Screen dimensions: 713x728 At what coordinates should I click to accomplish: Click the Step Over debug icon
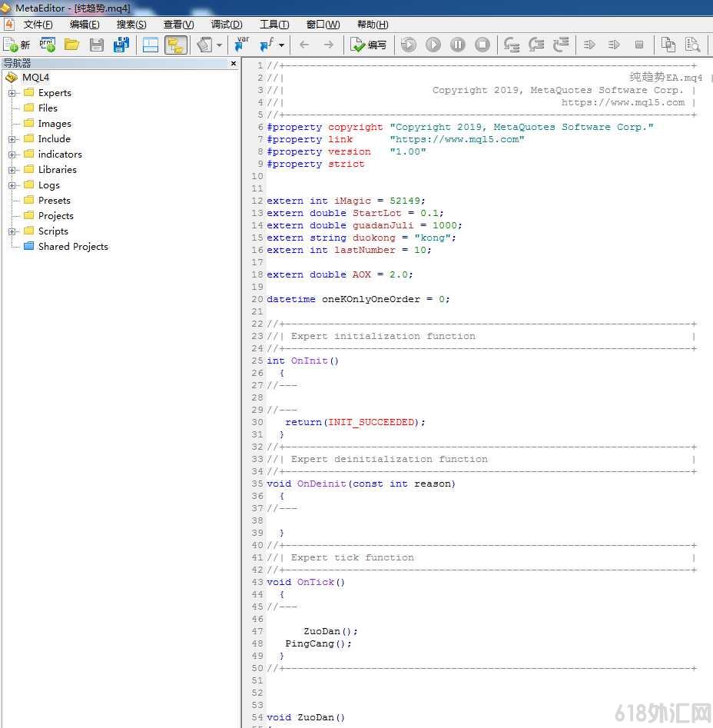536,45
